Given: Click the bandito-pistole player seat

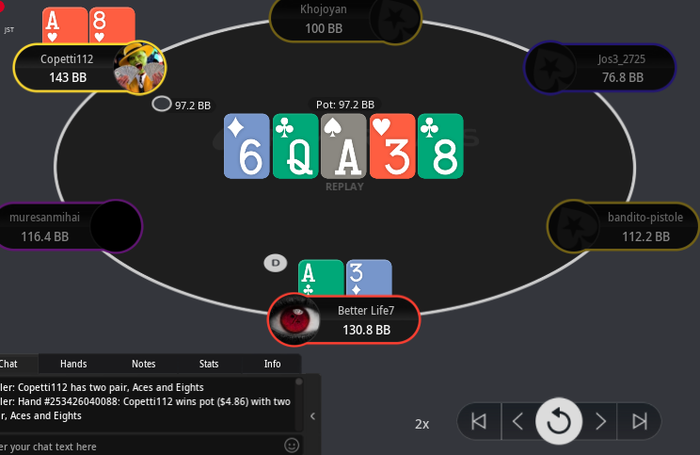Looking at the screenshot, I should point(623,226).
